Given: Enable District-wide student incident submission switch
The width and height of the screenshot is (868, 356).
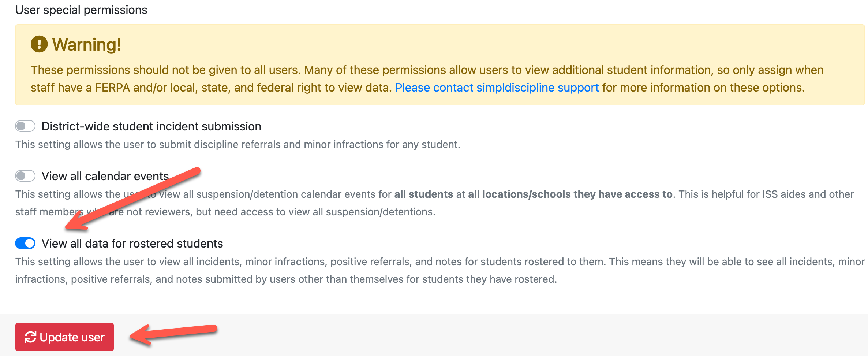Looking at the screenshot, I should point(25,126).
